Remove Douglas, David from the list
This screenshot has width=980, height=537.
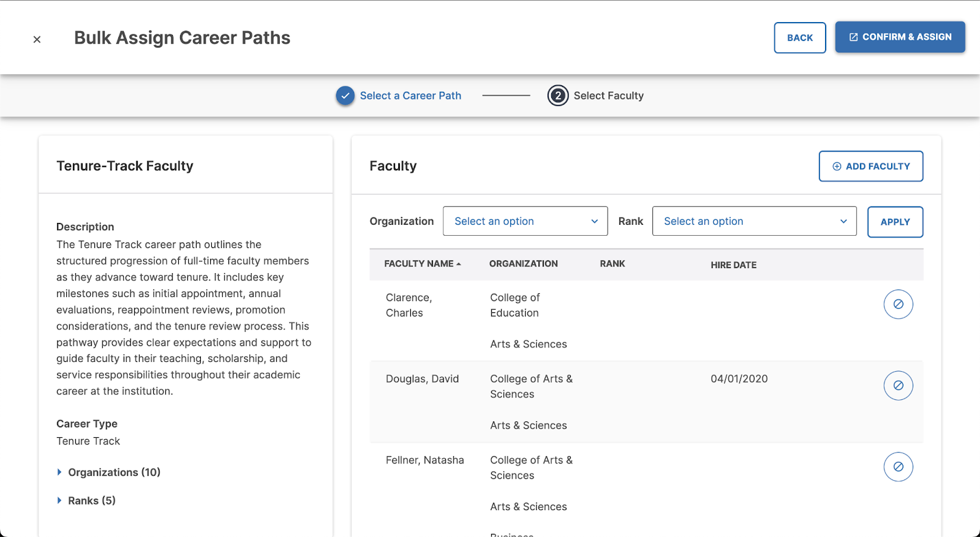(899, 386)
